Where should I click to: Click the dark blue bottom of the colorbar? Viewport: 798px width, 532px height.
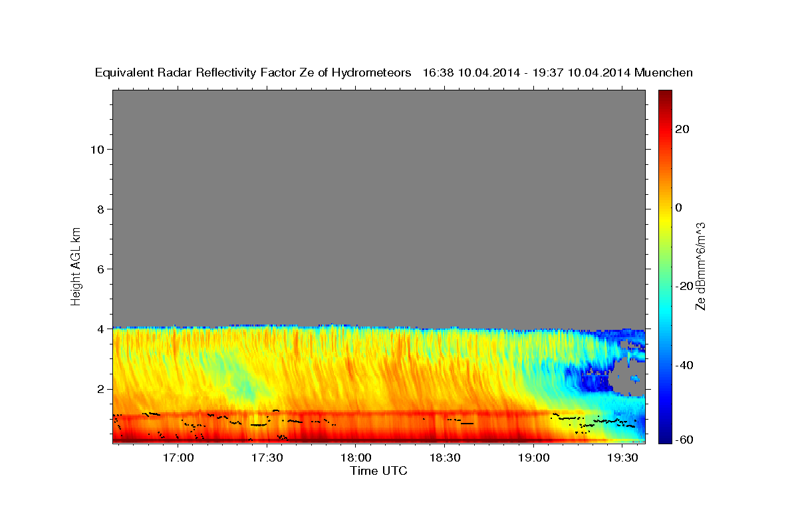[x=664, y=439]
